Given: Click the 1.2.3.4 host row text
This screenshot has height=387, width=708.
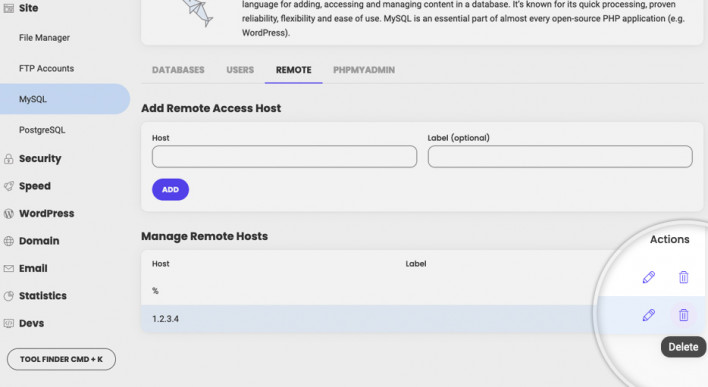Looking at the screenshot, I should pyautogui.click(x=165, y=319).
